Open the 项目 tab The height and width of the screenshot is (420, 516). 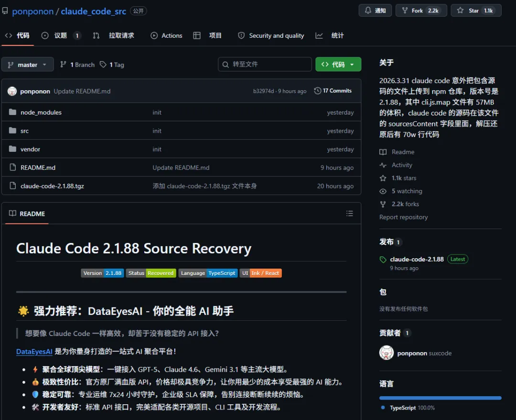(208, 35)
